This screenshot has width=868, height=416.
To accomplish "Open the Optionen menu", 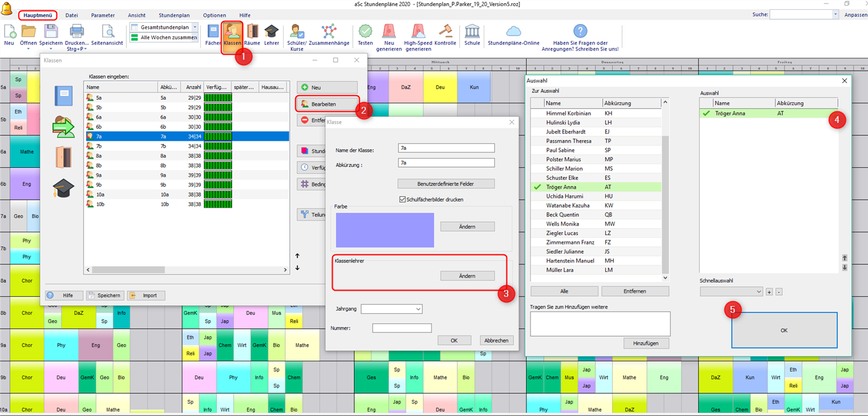I will (214, 15).
